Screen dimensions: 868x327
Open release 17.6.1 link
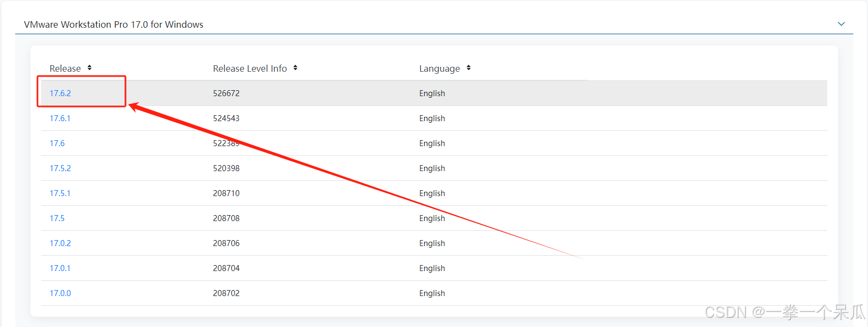pos(60,118)
